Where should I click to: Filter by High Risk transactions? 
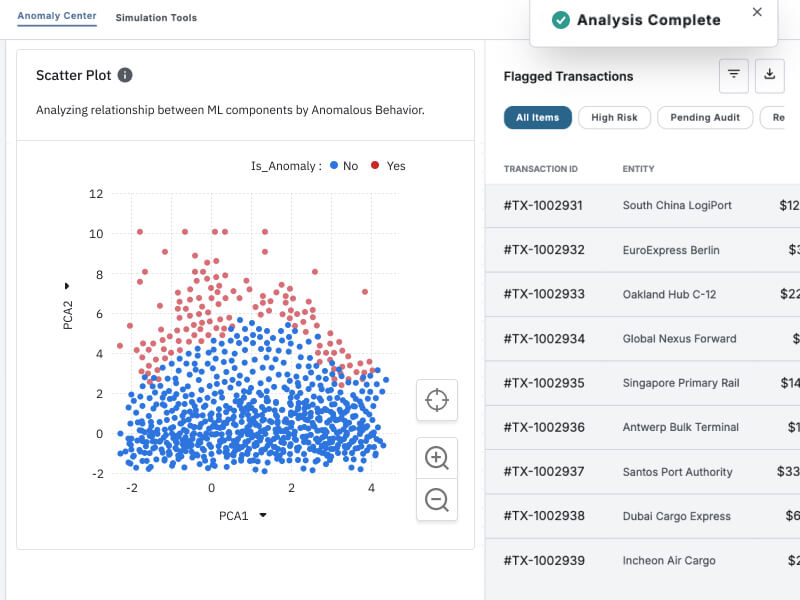tap(614, 117)
